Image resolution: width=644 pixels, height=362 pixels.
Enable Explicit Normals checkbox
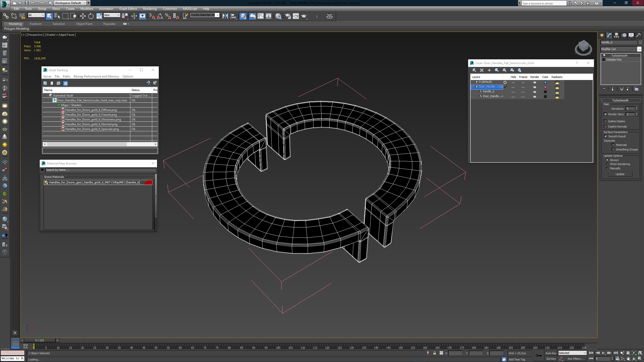[x=606, y=127]
